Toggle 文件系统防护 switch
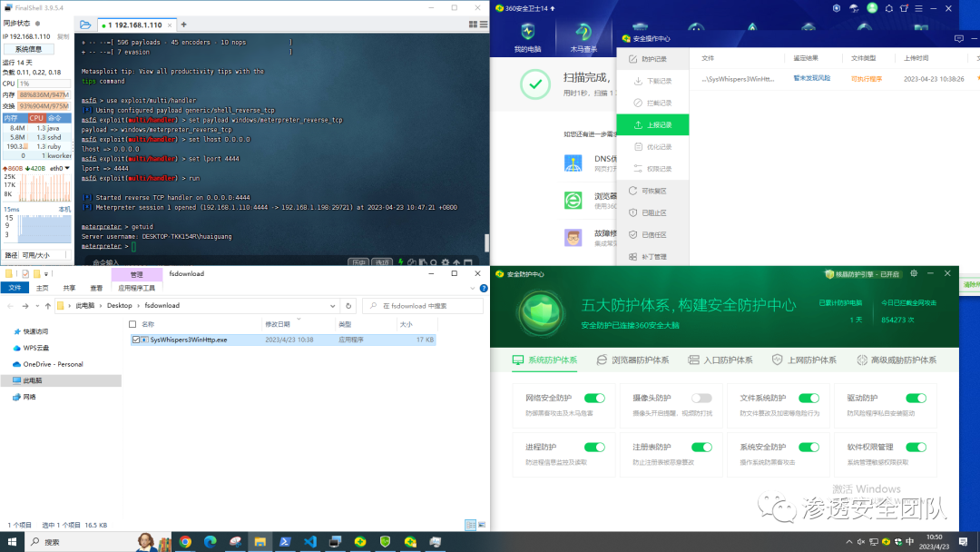The width and height of the screenshot is (980, 552). click(808, 399)
